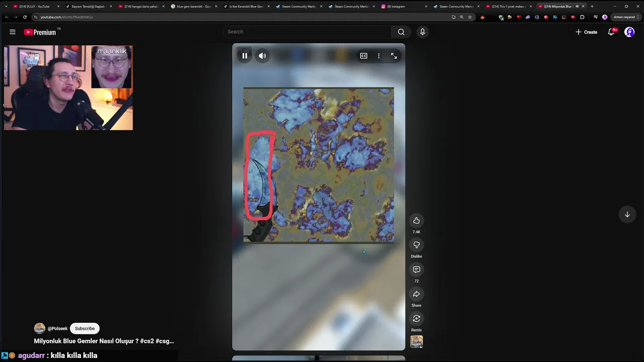Open the sound source thumbnail below Remix
The height and width of the screenshot is (362, 644).
point(417,342)
